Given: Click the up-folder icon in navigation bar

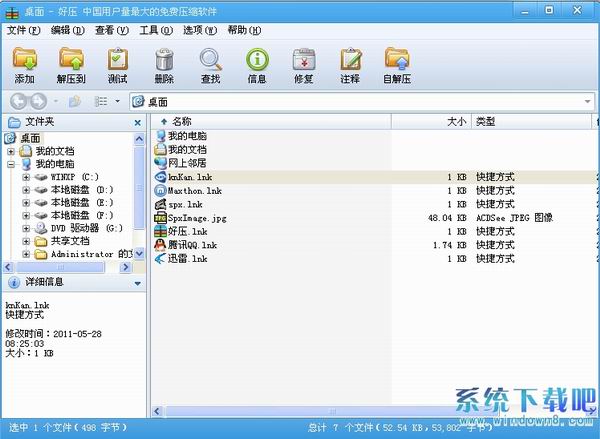Looking at the screenshot, I should pyautogui.click(x=75, y=101).
